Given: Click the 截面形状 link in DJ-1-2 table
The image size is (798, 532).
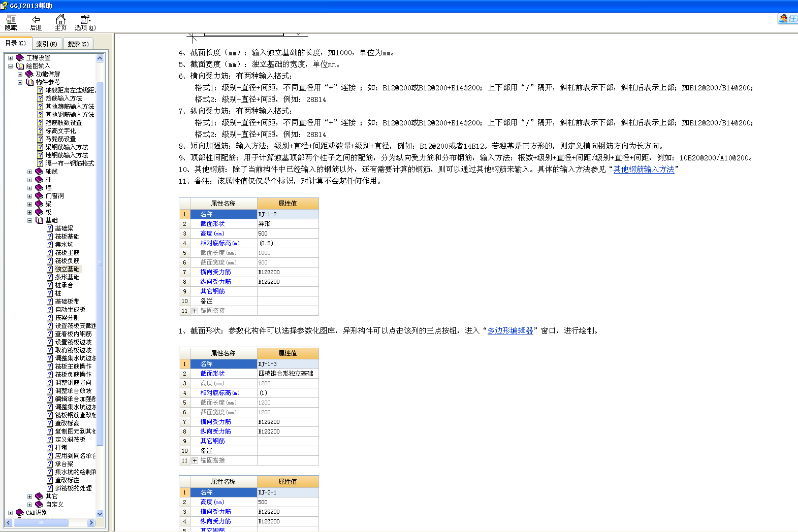Looking at the screenshot, I should (x=212, y=224).
